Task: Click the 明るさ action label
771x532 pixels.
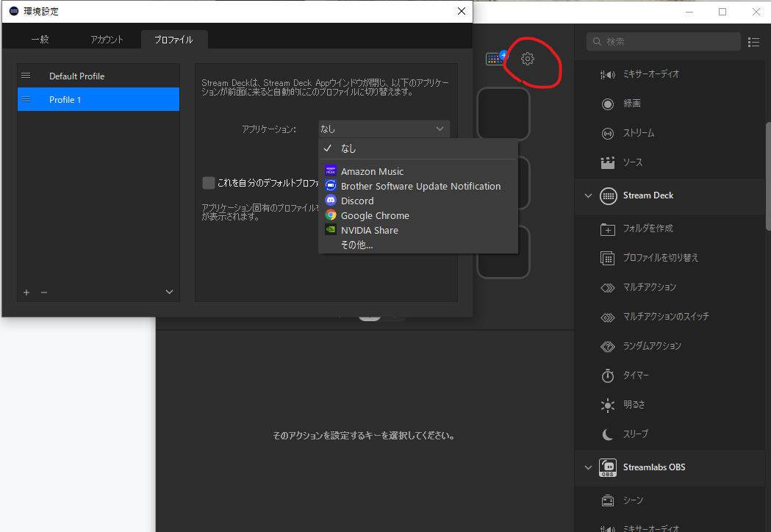Action: pyautogui.click(x=634, y=405)
